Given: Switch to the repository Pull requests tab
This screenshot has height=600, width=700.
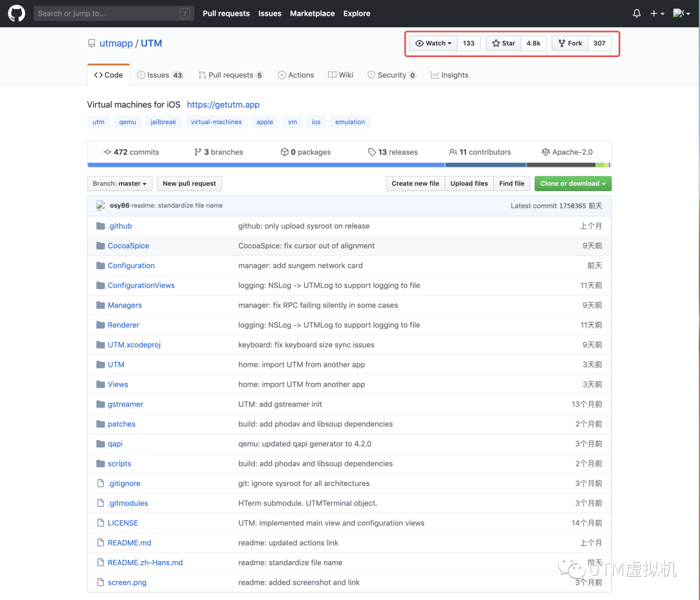Looking at the screenshot, I should (x=231, y=75).
